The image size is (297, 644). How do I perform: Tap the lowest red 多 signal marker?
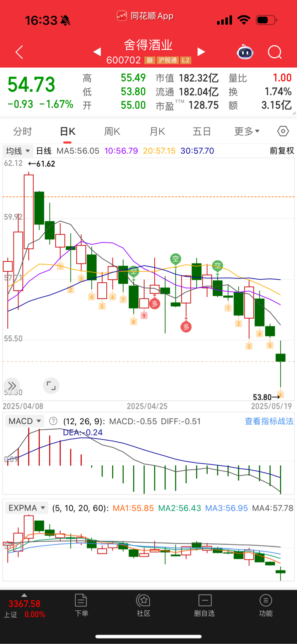point(186,327)
